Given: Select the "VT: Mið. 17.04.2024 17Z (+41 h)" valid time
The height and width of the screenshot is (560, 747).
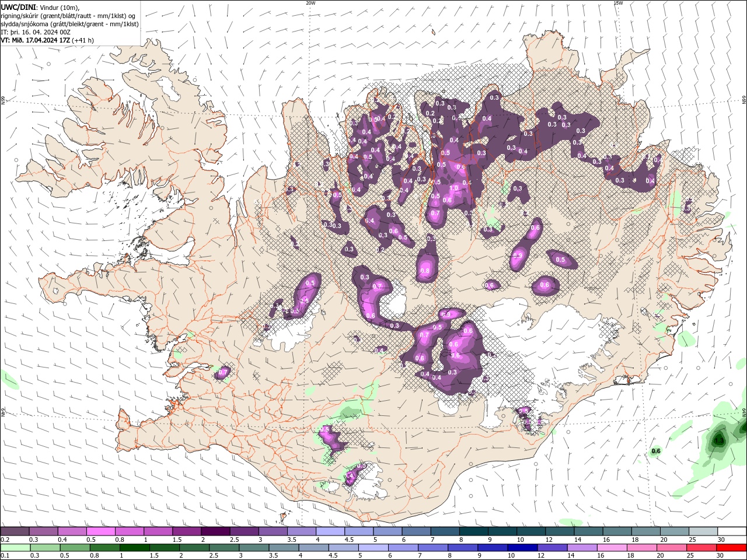Looking at the screenshot, I should (x=47, y=40).
